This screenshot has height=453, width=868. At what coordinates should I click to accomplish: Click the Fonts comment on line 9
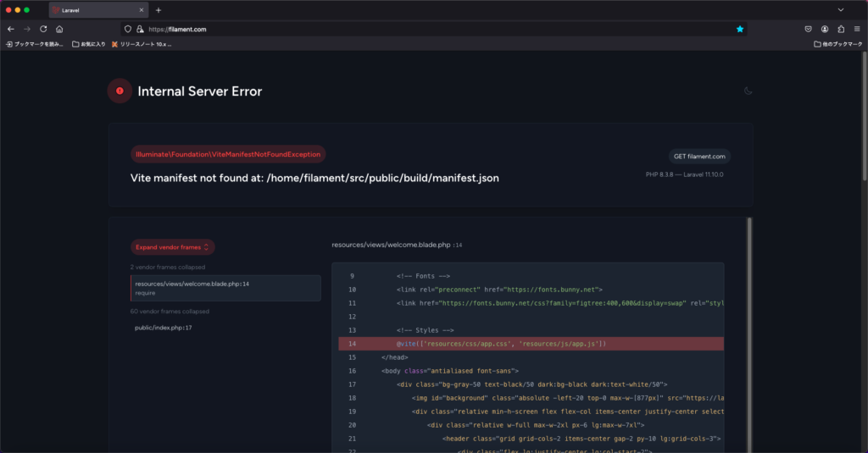click(x=424, y=276)
